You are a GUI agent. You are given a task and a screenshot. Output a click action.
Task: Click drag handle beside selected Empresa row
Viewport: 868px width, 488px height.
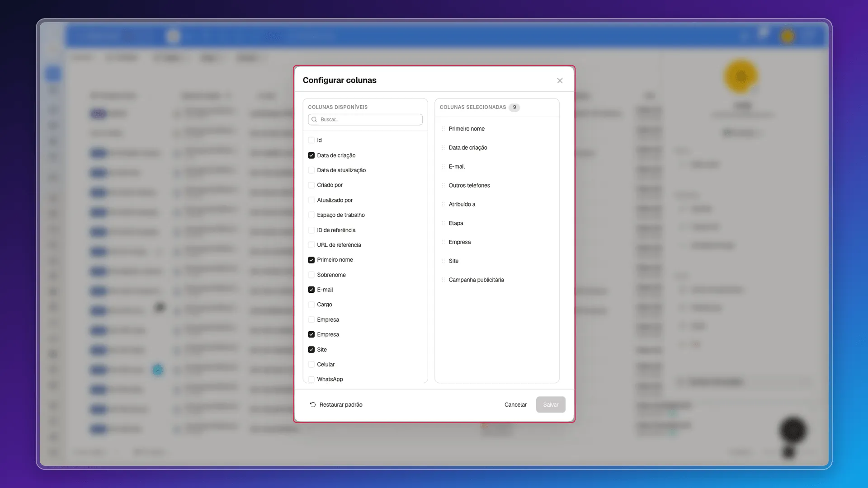pos(443,242)
